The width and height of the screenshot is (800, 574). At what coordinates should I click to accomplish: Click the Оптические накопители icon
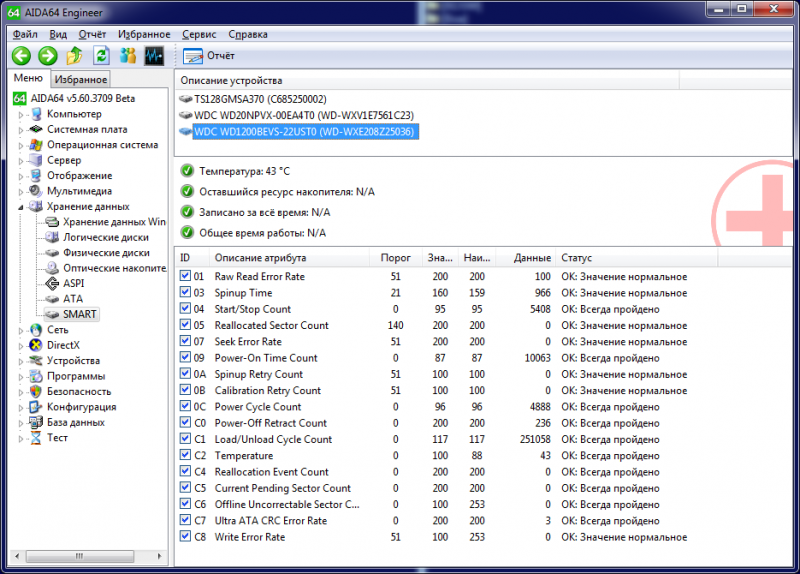52,268
